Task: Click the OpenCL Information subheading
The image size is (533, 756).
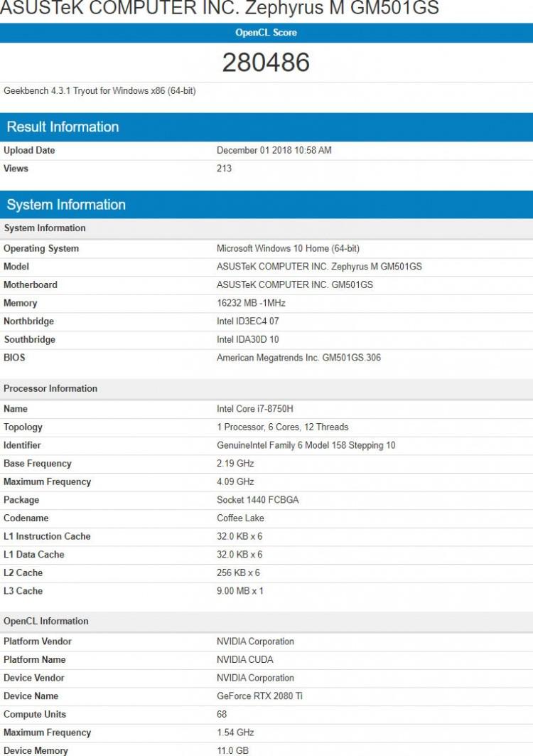Action: [x=46, y=622]
